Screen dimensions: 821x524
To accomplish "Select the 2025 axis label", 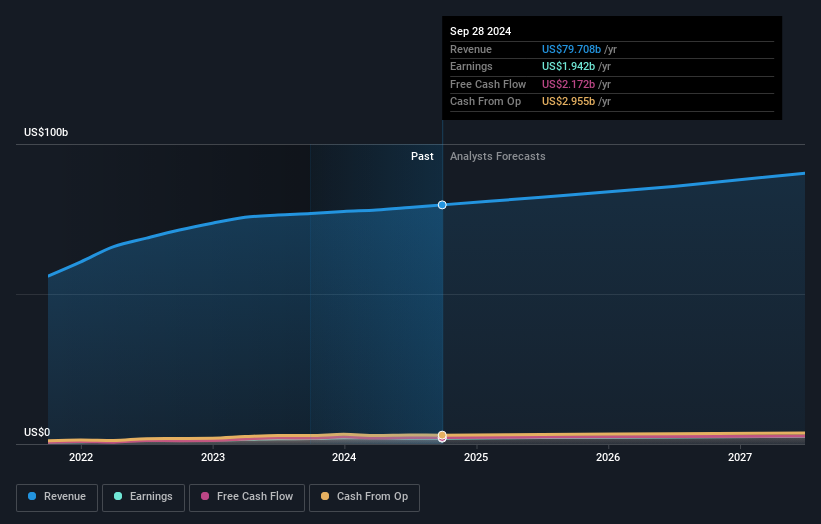I will [476, 458].
